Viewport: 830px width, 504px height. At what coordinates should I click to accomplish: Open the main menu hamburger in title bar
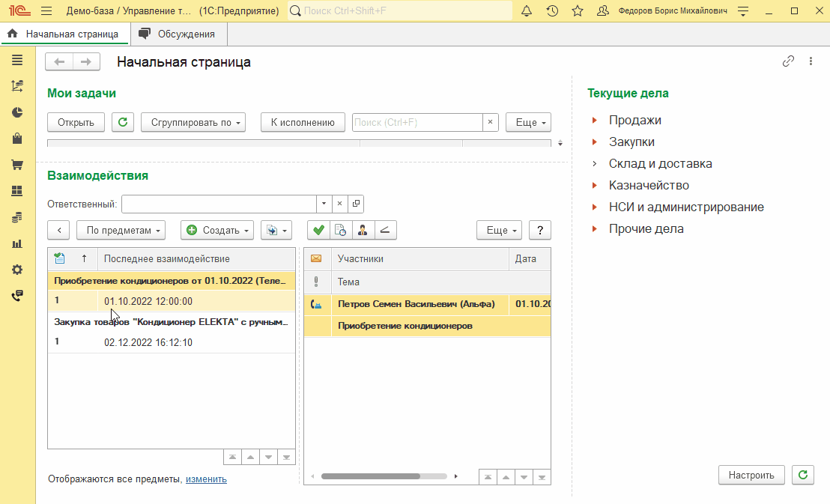coord(46,11)
